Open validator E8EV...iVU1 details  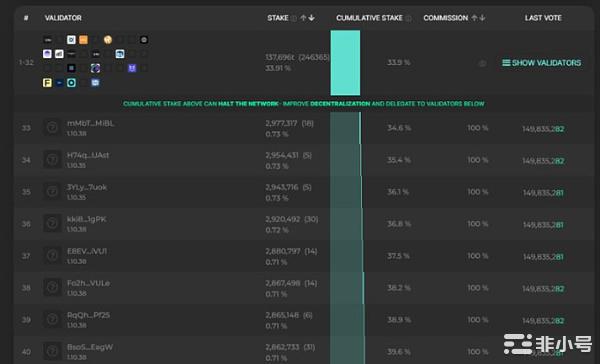click(87, 251)
